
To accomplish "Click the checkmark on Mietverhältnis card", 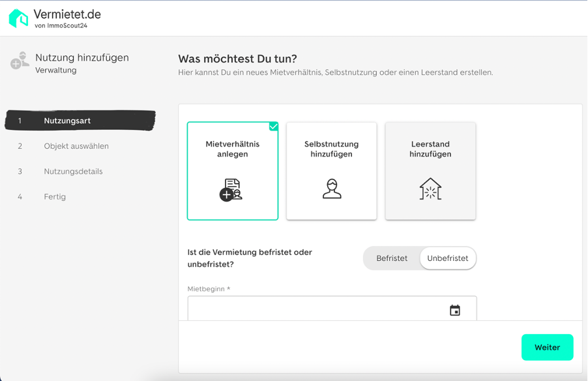I will pyautogui.click(x=274, y=126).
